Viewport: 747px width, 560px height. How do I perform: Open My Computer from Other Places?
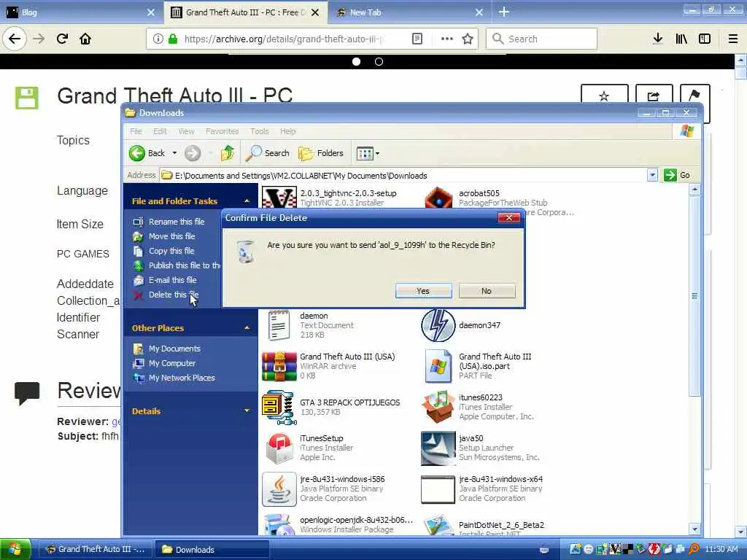(172, 363)
